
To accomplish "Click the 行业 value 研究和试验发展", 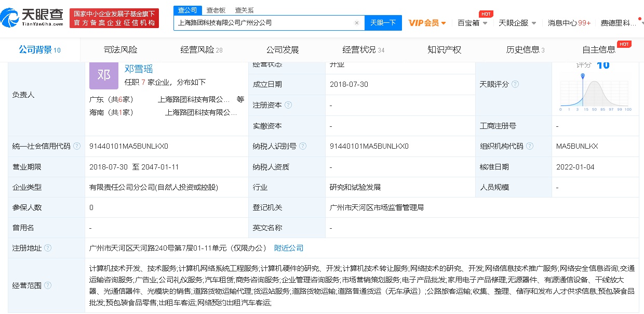I will 355,187.
